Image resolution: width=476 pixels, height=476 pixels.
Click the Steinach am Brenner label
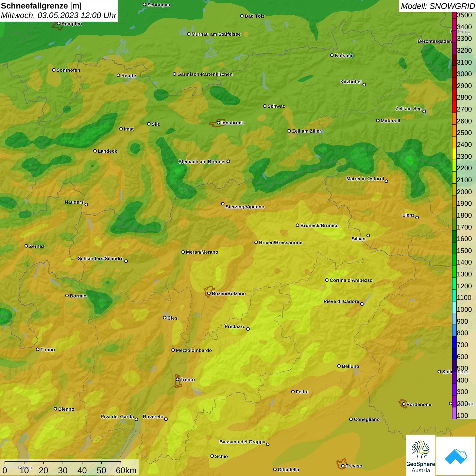[202, 161]
